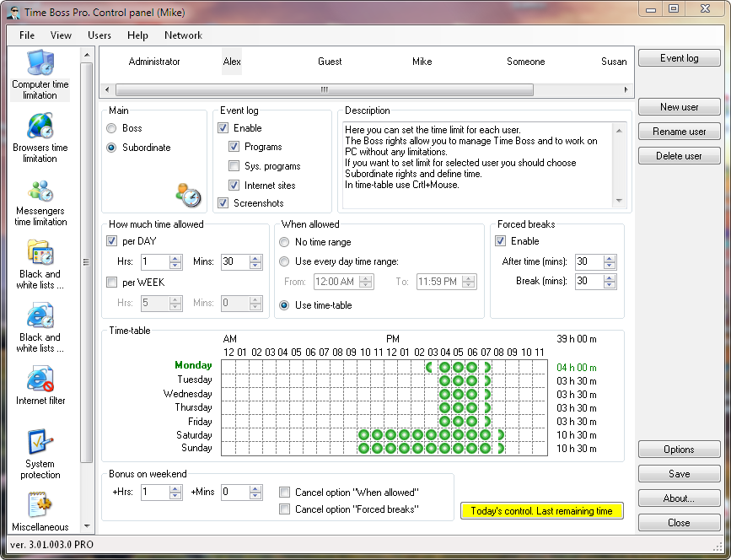Open the Miscellaneous section

pos(40,512)
